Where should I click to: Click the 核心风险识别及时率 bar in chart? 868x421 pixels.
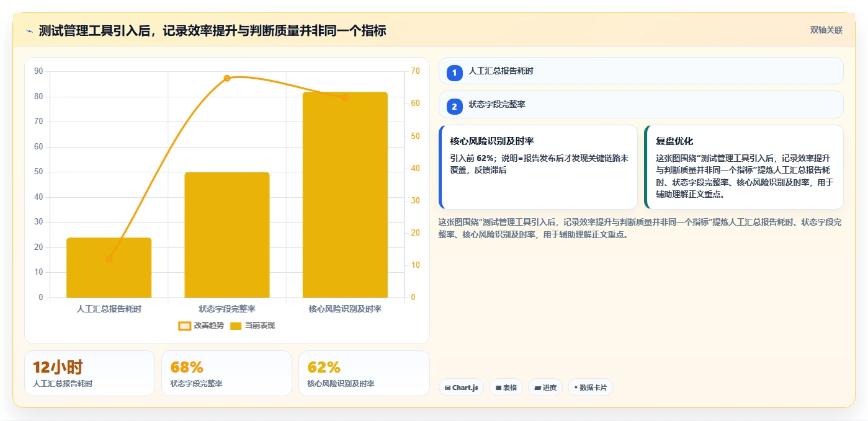pos(345,195)
